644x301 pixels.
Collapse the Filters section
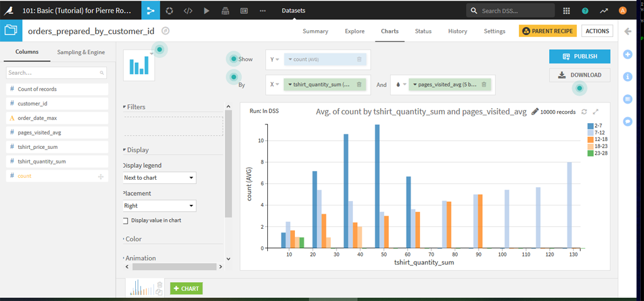(x=135, y=107)
